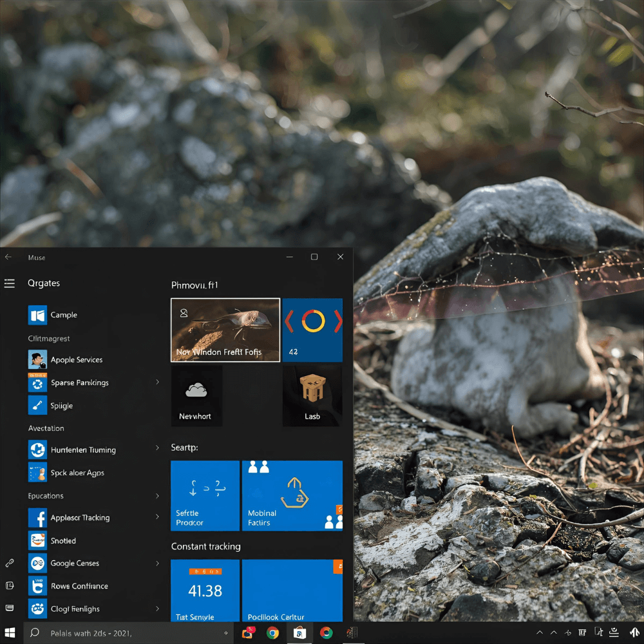Click the Cample app icon
The width and height of the screenshot is (644, 644).
click(37, 316)
